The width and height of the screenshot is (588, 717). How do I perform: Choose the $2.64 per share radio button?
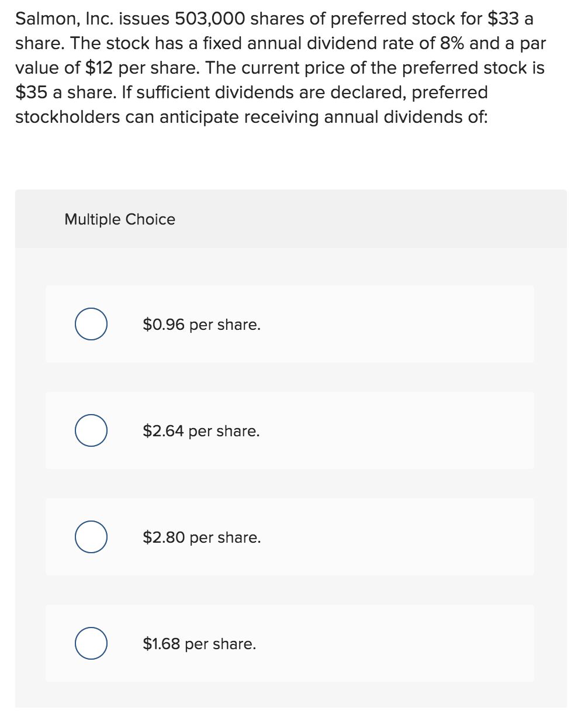91,431
